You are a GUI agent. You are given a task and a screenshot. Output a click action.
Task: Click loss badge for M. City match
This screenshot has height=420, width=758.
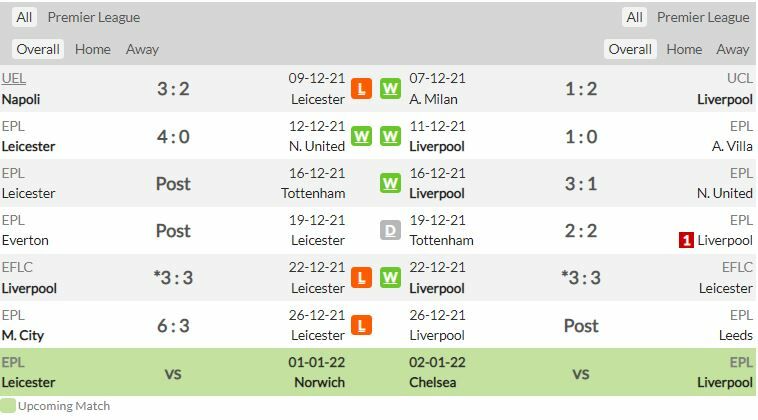361,325
